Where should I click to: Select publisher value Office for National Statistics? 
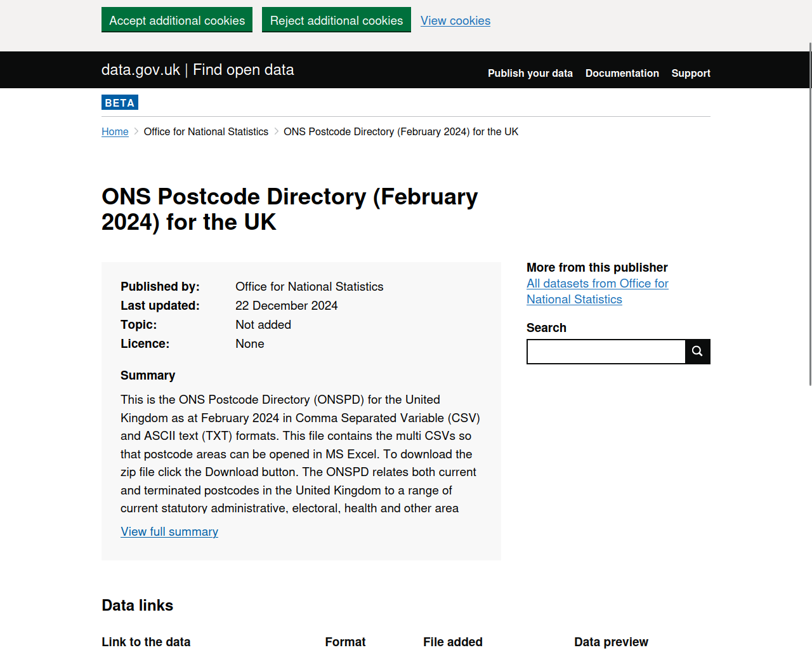(x=310, y=286)
